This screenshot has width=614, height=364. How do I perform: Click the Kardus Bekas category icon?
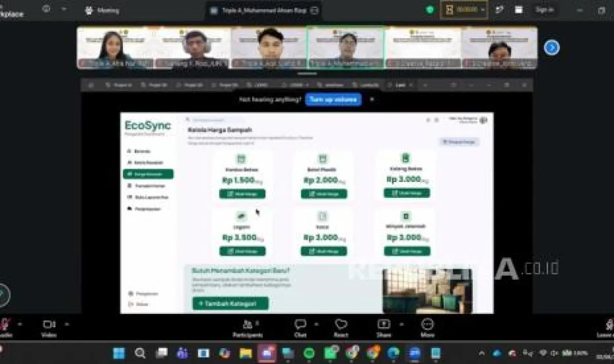click(241, 159)
